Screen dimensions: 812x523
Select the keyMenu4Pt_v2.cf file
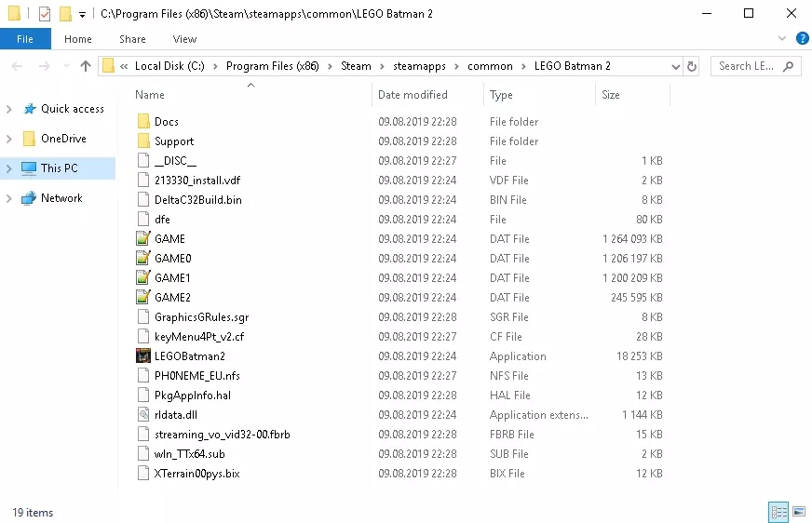tap(199, 337)
